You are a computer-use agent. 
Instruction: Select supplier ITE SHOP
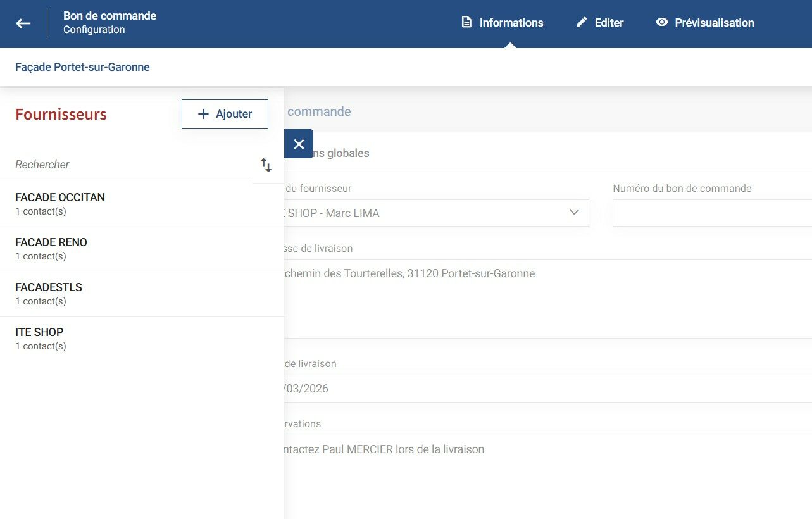(x=39, y=339)
